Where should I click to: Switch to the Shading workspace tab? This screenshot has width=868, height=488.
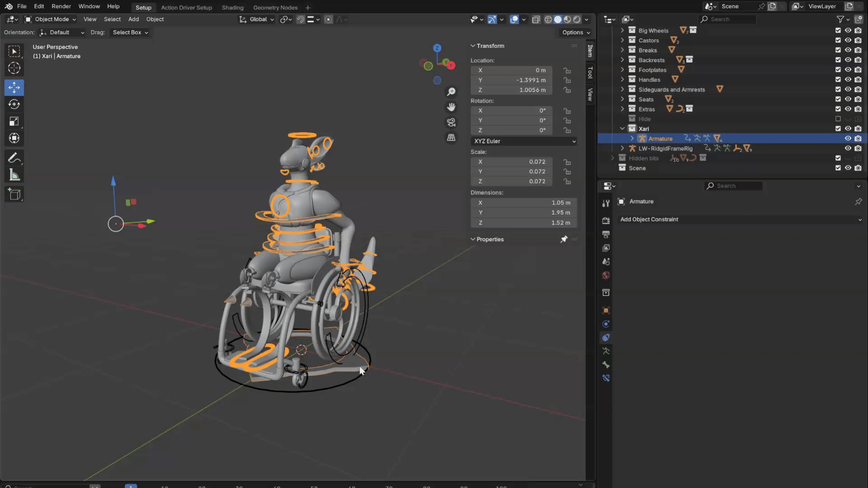point(232,8)
